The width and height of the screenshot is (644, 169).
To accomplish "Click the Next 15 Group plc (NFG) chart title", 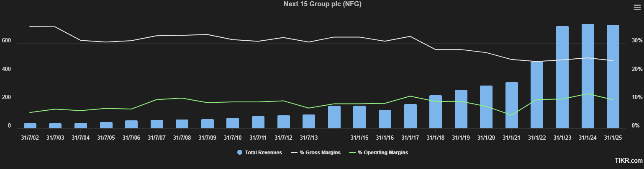I will 322,4.
